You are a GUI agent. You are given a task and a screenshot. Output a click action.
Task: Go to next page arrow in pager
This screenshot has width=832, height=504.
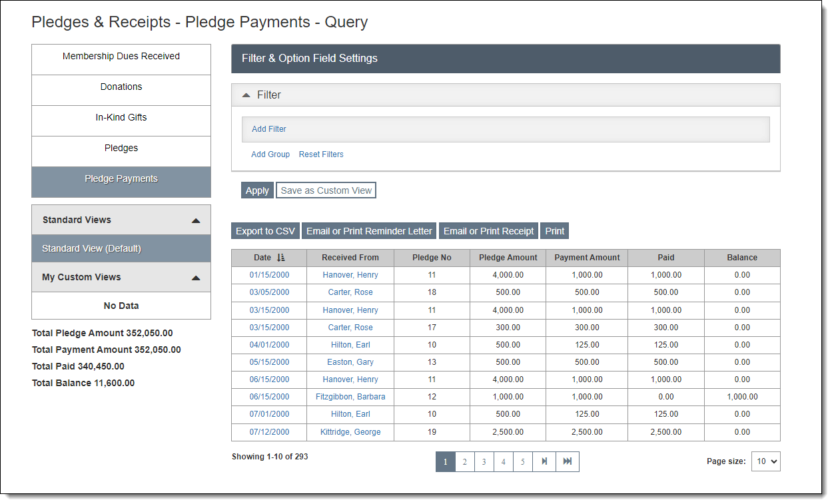544,461
